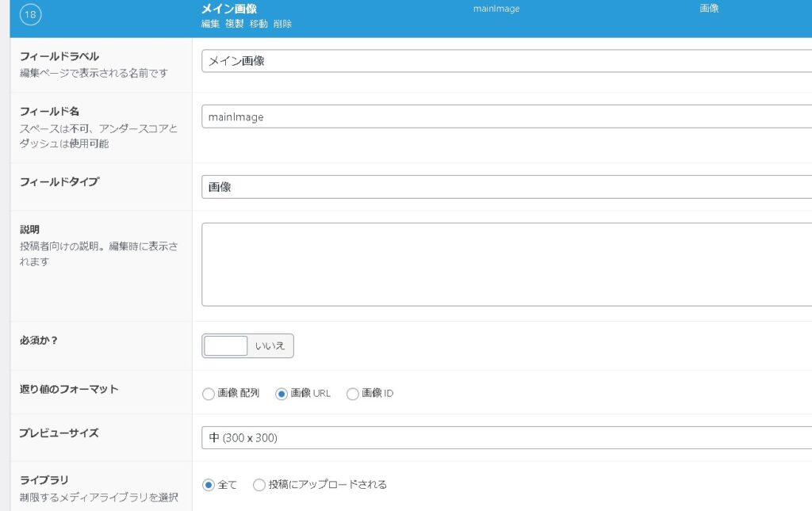Click the 移動 link to move field
The height and width of the screenshot is (511, 812).
click(x=259, y=25)
